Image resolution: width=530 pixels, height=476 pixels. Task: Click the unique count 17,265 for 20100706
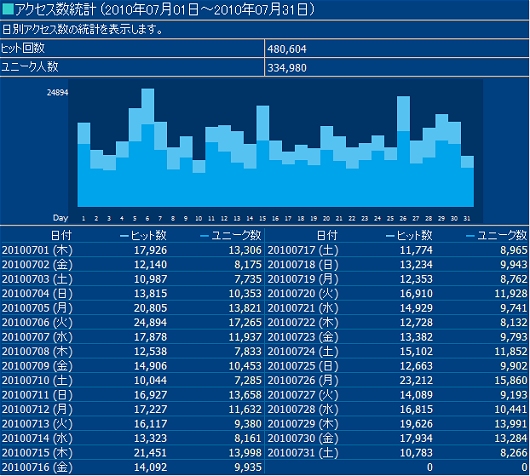245,323
